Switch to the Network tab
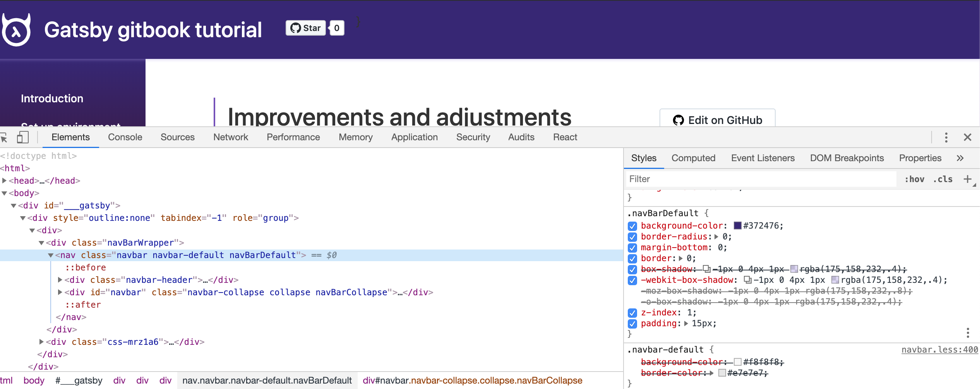The image size is (980, 389). click(x=231, y=137)
